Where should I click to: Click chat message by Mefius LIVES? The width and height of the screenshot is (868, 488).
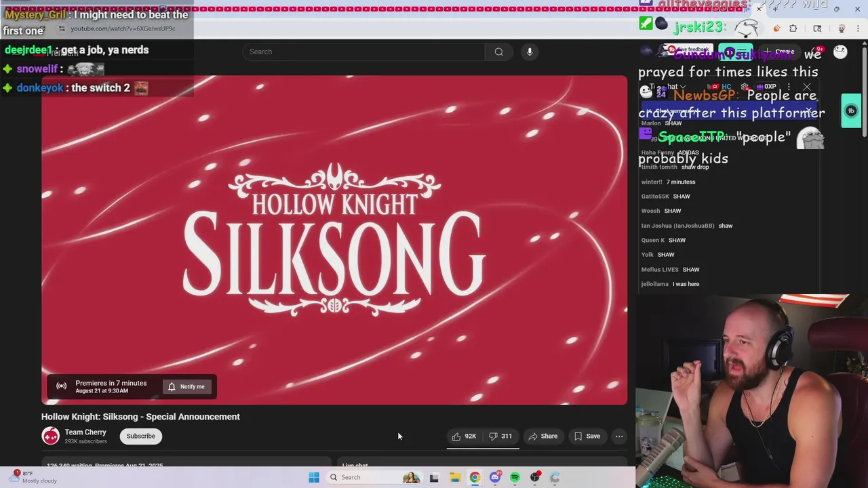(x=670, y=270)
